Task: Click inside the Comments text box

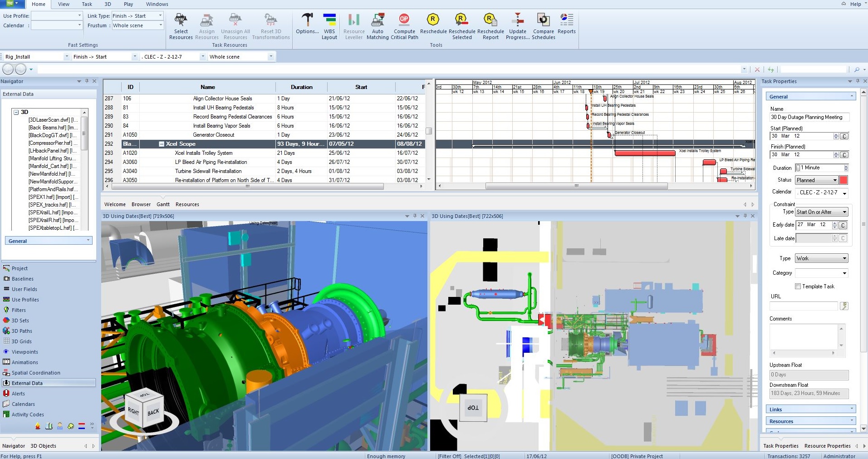Action: 804,336
